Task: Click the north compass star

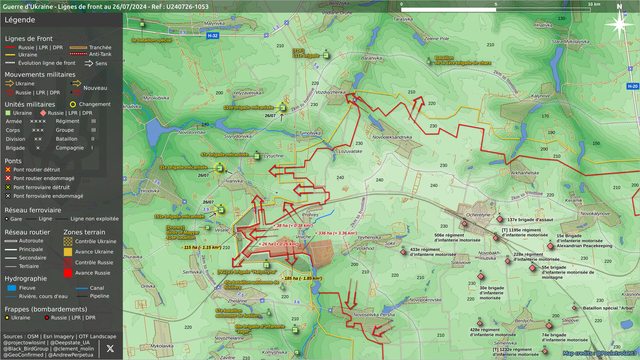Action: click(x=619, y=24)
